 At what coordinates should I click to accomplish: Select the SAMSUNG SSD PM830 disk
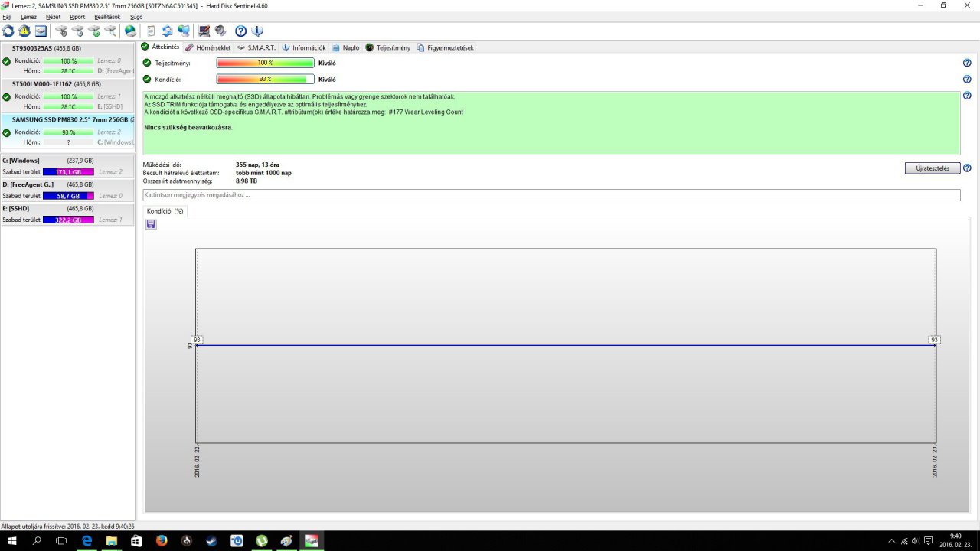(x=67, y=132)
